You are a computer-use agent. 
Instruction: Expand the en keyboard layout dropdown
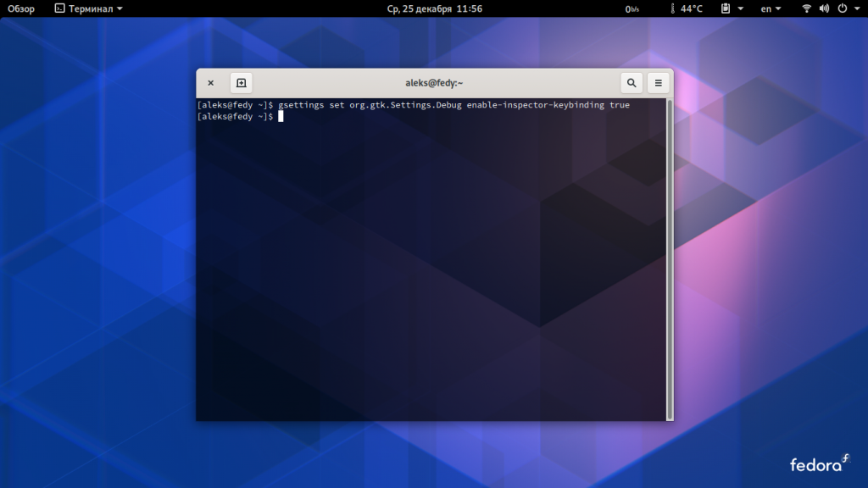click(x=771, y=8)
